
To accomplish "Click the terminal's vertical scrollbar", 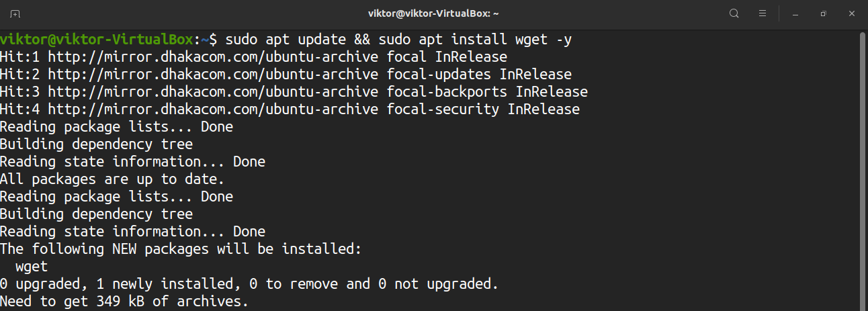I will click(863, 168).
